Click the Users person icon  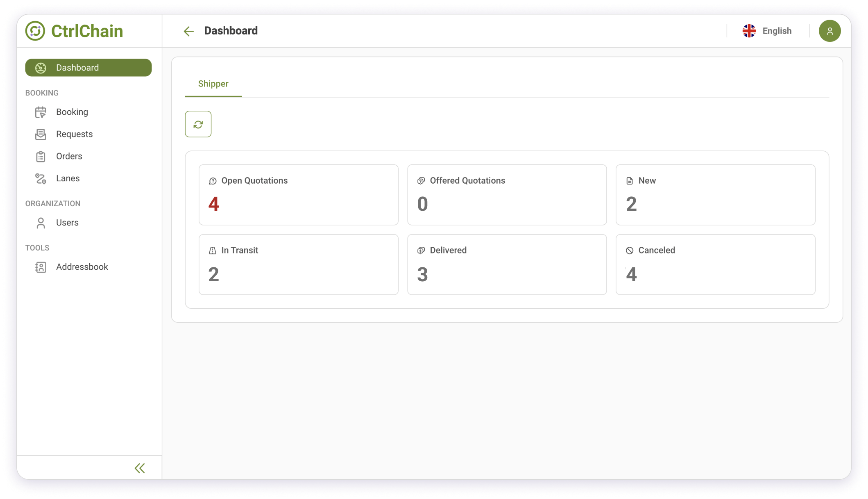[x=41, y=223]
